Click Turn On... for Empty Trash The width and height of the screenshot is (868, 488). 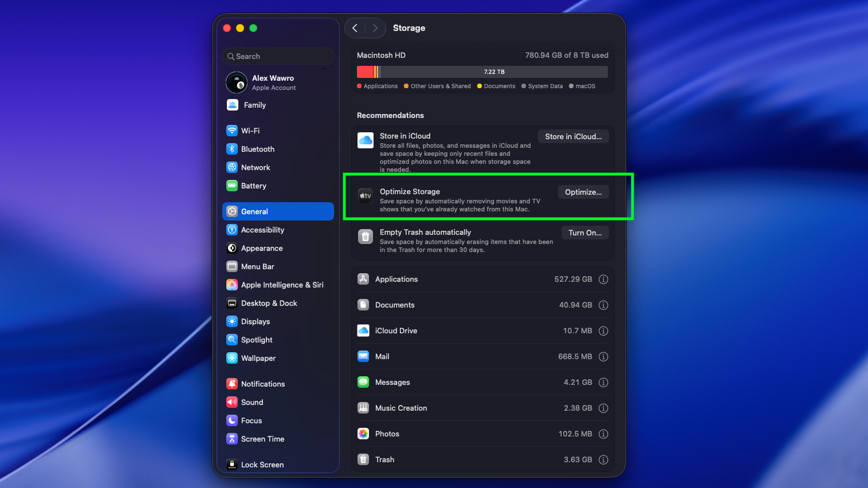(585, 233)
